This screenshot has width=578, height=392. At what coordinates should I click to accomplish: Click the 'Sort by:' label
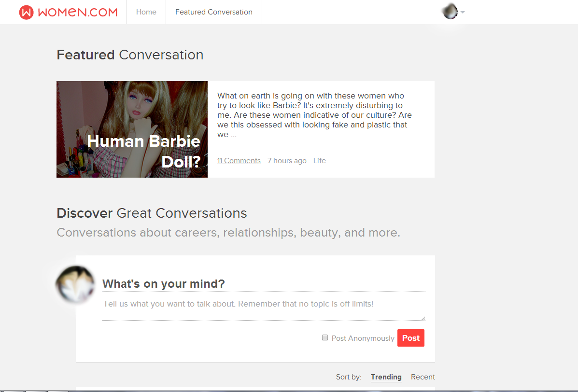click(x=349, y=377)
